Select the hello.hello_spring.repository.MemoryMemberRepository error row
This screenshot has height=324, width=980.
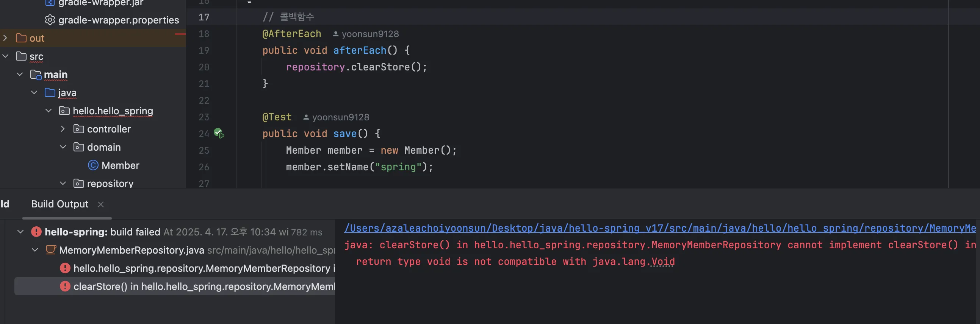coord(175,268)
